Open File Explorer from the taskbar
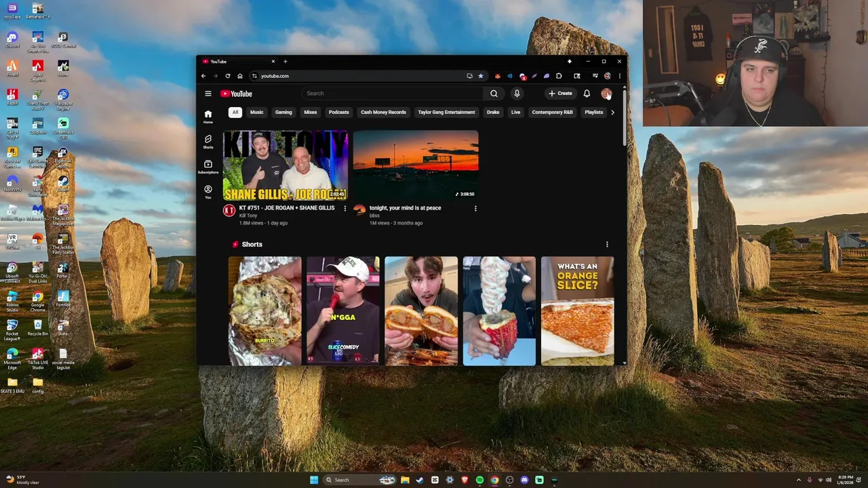The width and height of the screenshot is (868, 488). pyautogui.click(x=405, y=480)
